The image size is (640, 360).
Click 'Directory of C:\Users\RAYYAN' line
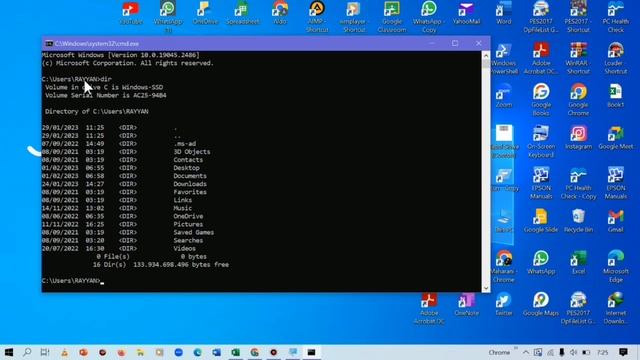pos(97,111)
